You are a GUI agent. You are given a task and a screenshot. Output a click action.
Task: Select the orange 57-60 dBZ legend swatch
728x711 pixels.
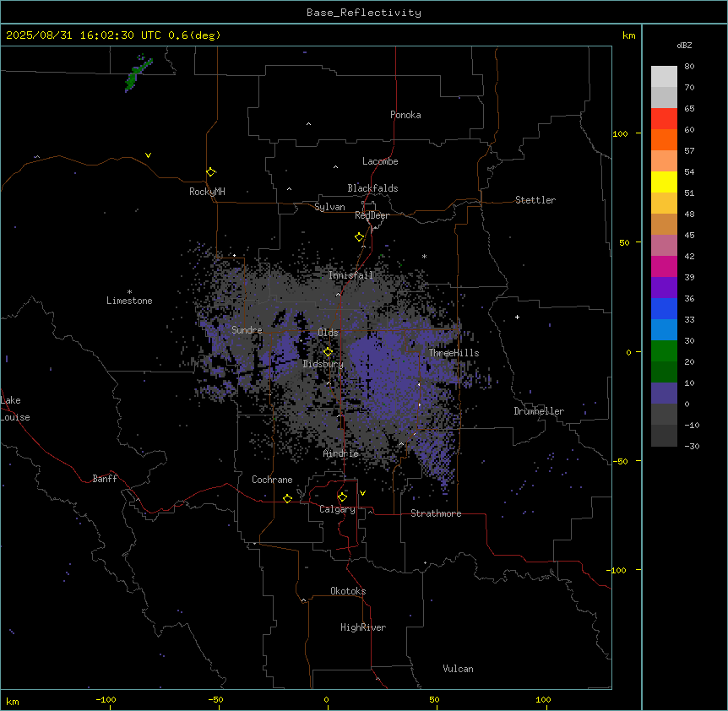(x=664, y=139)
